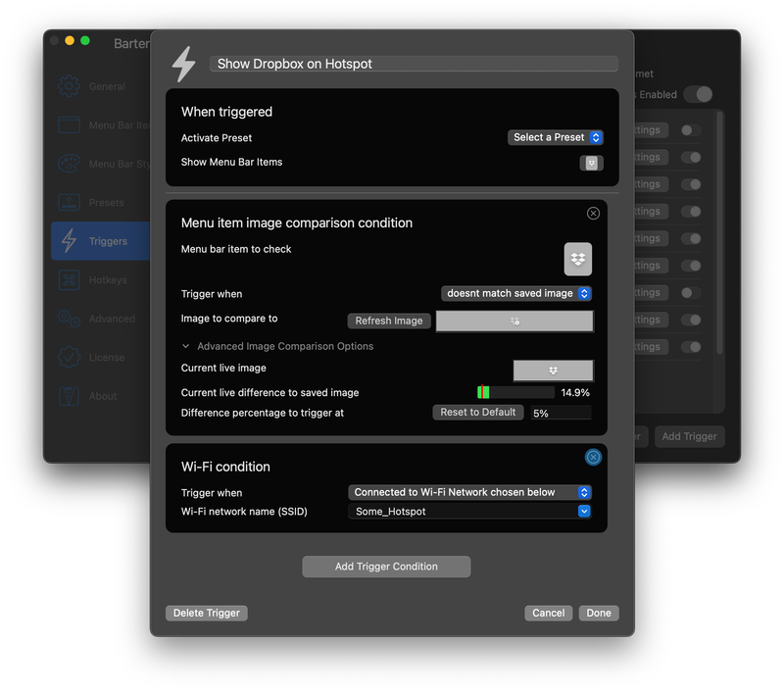Click the Presets icon in sidebar
Screen dimensions: 784x694
[x=69, y=203]
